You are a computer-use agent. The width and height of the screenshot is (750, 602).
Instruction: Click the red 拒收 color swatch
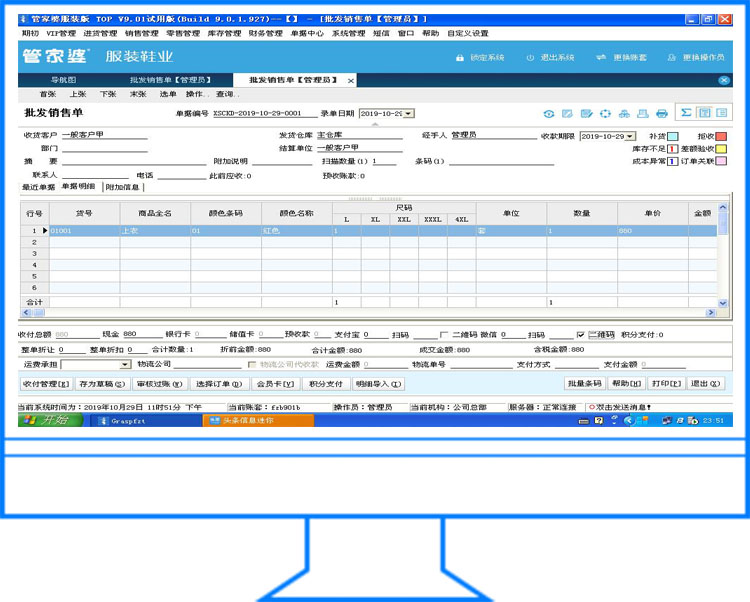click(x=721, y=136)
